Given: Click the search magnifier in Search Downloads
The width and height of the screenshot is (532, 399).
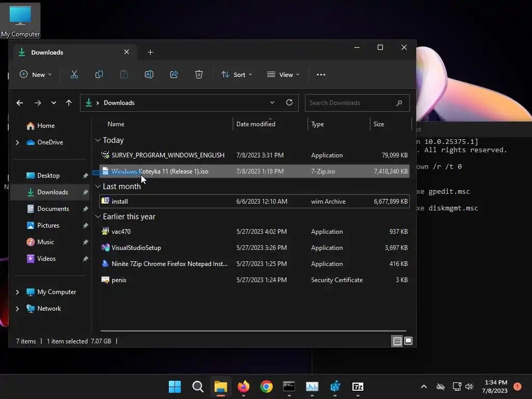Looking at the screenshot, I should pyautogui.click(x=399, y=103).
